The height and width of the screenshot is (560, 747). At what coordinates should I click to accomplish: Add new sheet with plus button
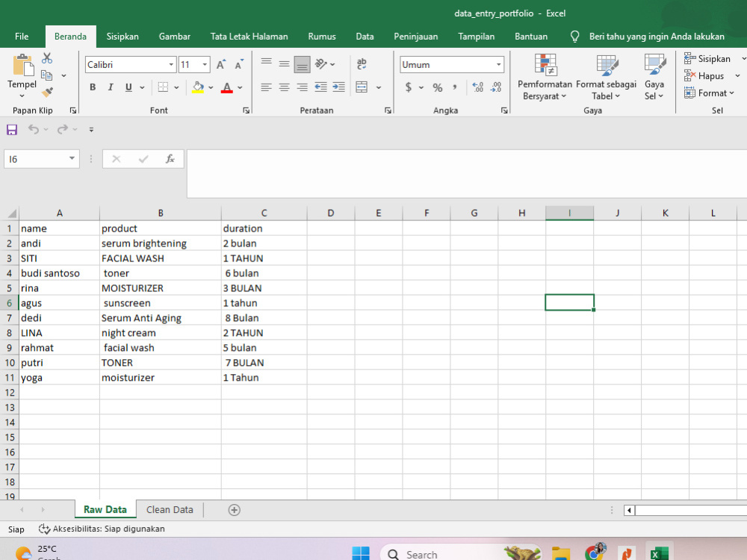click(234, 510)
